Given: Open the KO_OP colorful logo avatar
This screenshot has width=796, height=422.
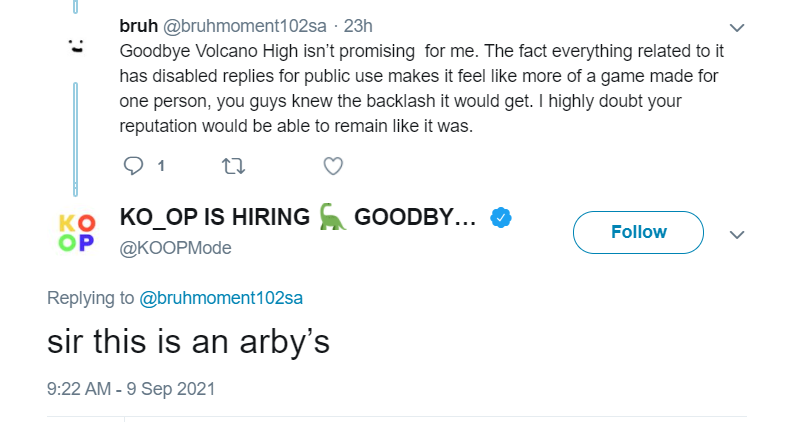Looking at the screenshot, I should click(77, 233).
